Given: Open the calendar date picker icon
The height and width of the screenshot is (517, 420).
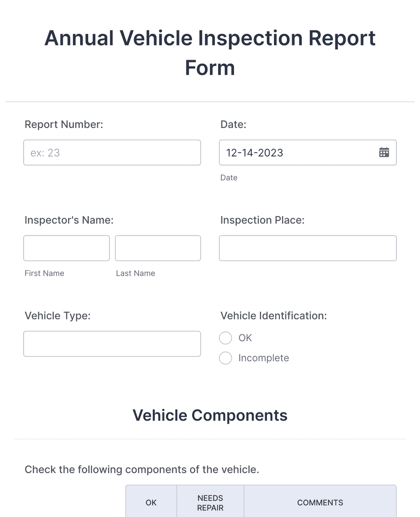Looking at the screenshot, I should [x=384, y=152].
